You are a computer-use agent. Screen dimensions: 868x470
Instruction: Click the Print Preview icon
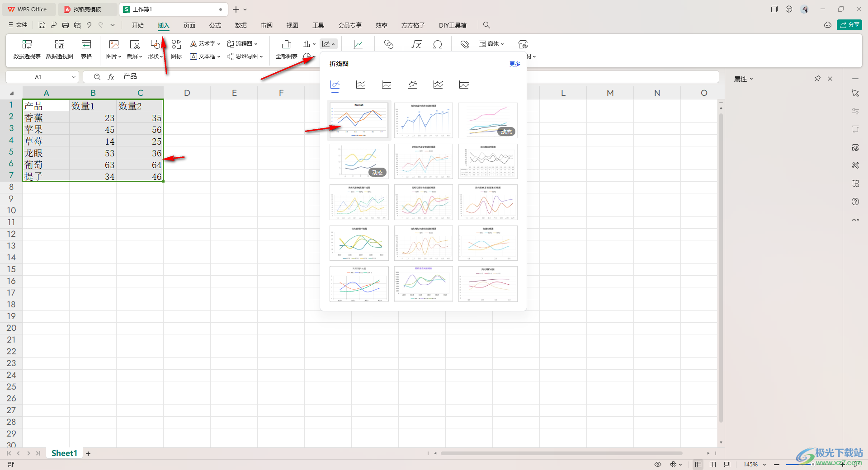77,25
